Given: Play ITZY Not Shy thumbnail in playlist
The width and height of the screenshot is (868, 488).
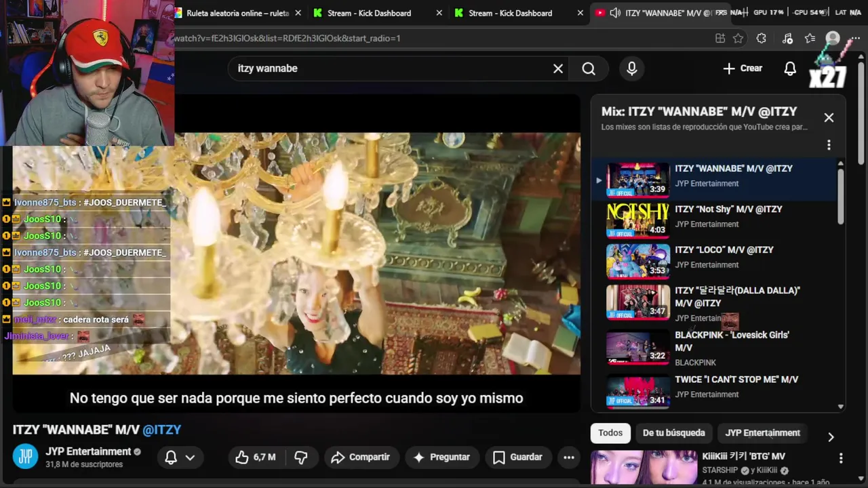Looking at the screenshot, I should coord(637,220).
